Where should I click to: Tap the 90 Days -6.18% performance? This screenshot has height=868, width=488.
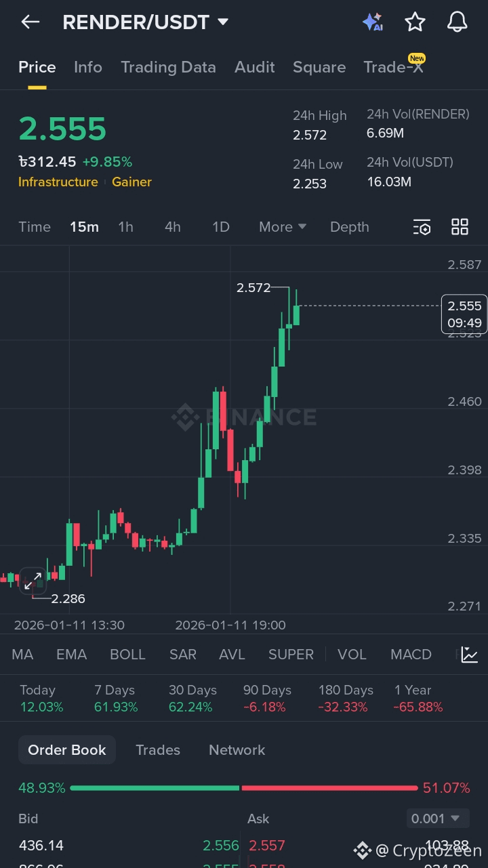point(267,699)
